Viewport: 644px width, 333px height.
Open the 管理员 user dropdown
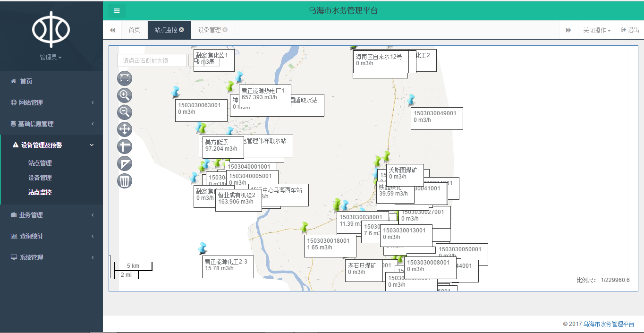click(x=51, y=57)
